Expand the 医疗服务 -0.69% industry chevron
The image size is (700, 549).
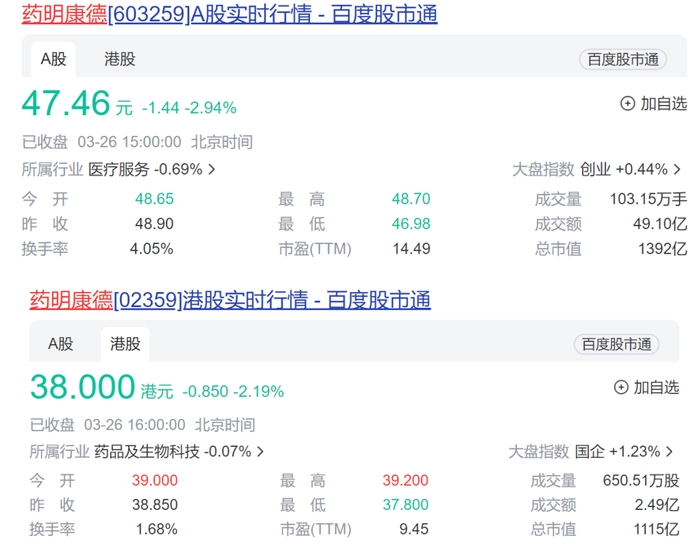tap(212, 170)
